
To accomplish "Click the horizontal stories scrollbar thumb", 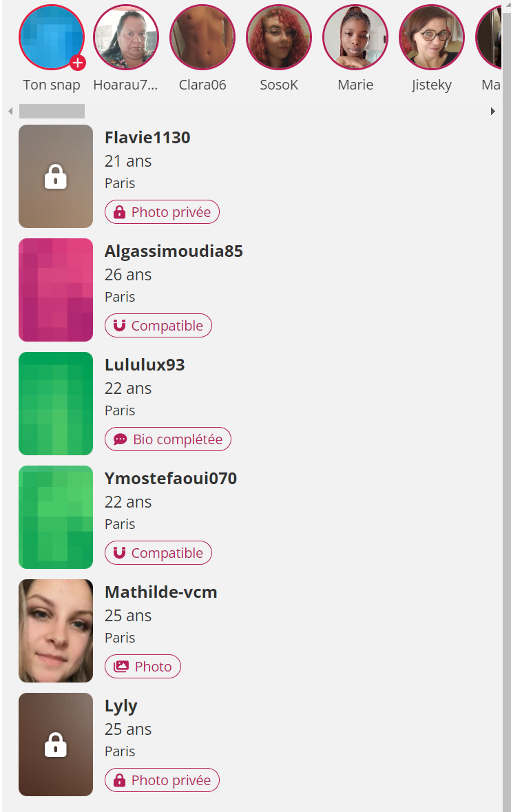I will click(52, 112).
